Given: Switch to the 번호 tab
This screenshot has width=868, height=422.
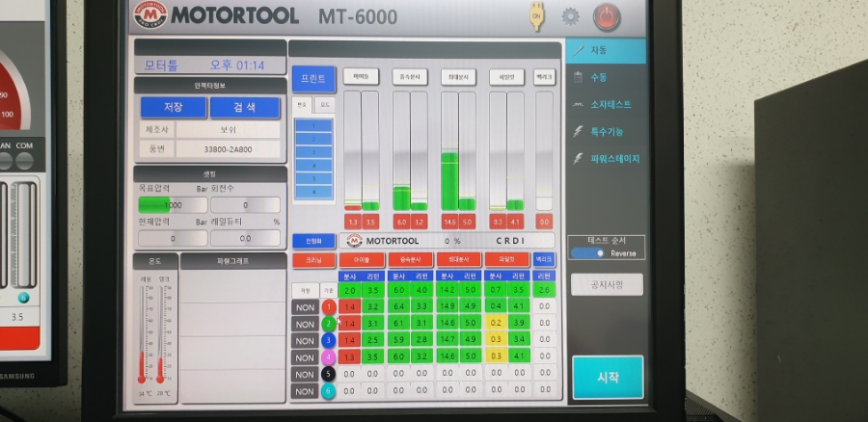Looking at the screenshot, I should [x=302, y=104].
